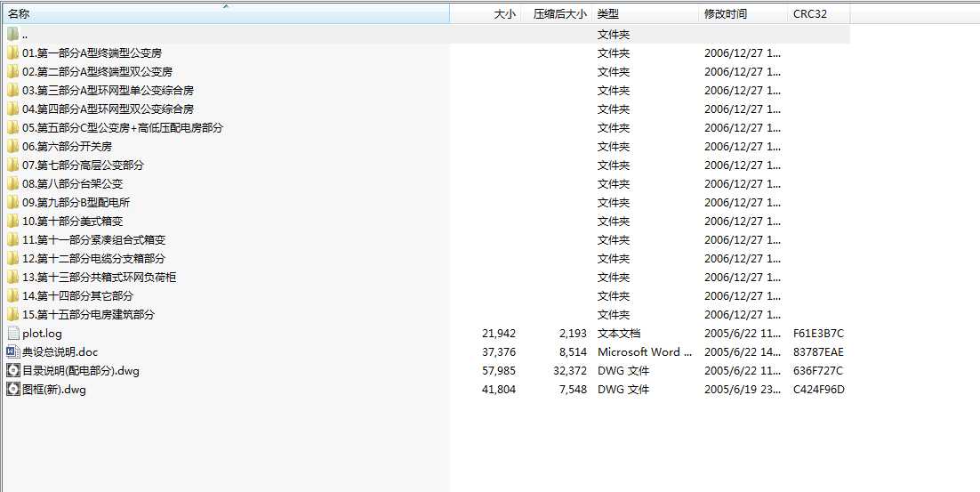Click folder icon of 01.第一部分A型终端型公变房
The width and height of the screenshot is (980, 492).
click(x=12, y=53)
